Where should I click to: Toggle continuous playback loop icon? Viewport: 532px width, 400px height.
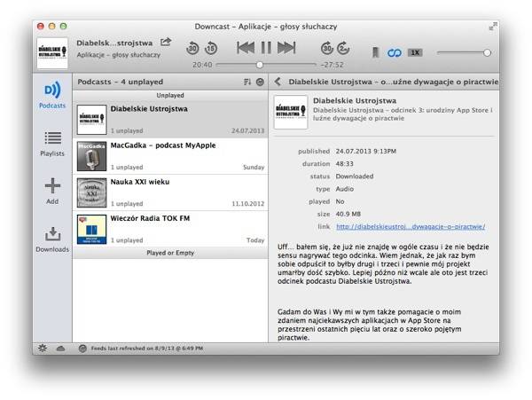(395, 53)
